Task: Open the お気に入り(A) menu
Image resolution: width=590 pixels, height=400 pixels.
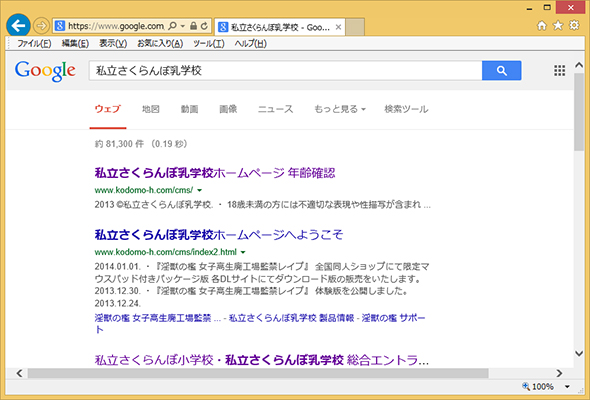Action: [x=160, y=44]
